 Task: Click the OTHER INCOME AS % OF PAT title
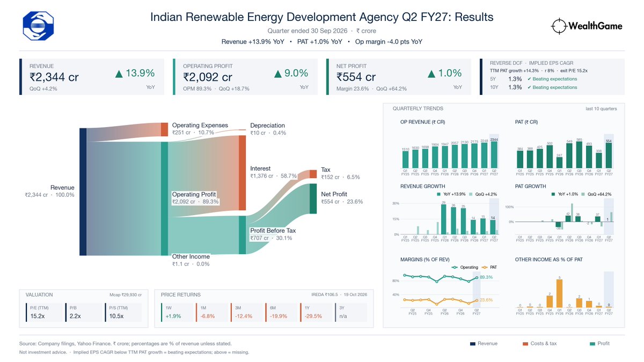pos(549,260)
